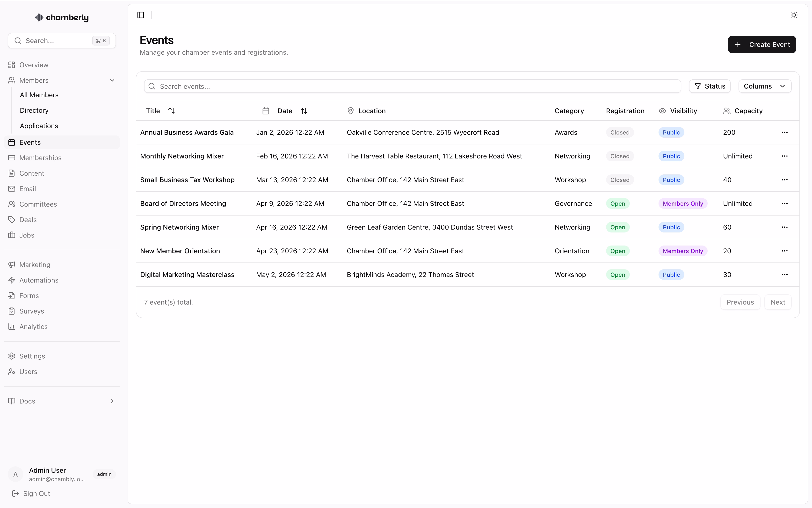Click the chamberly logo
This screenshot has height=508, width=812.
click(62, 17)
